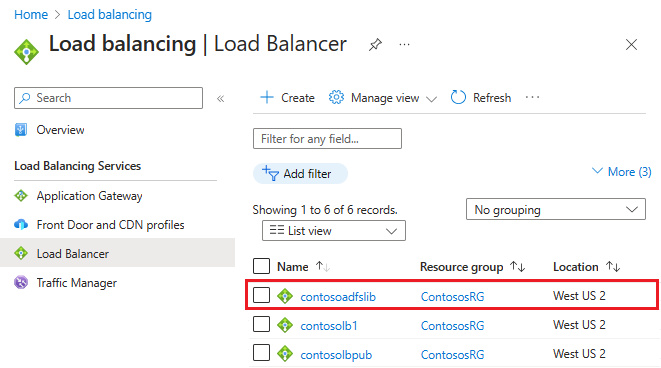Image resolution: width=661 pixels, height=368 pixels.
Task: Click the Location column header
Action: pyautogui.click(x=575, y=267)
